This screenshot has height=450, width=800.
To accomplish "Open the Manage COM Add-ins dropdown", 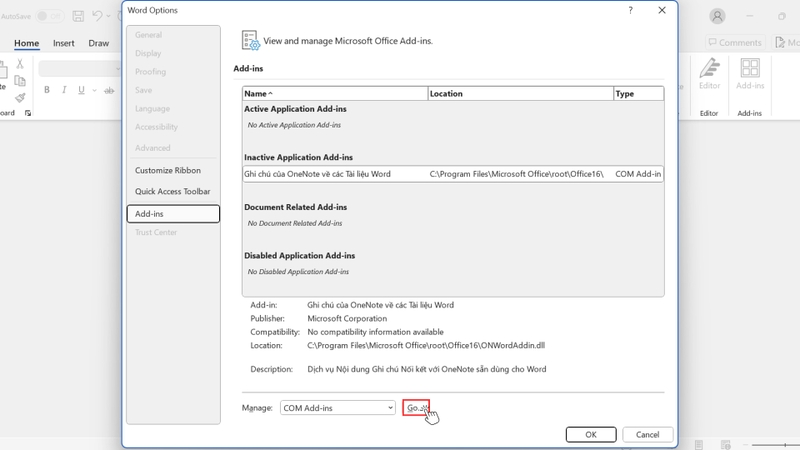I will pos(337,408).
